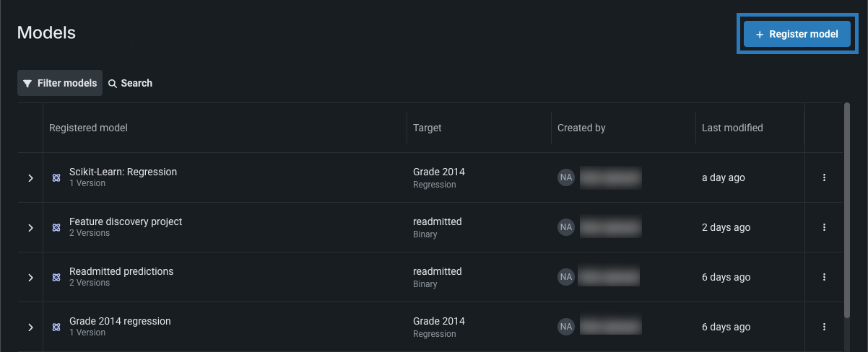The width and height of the screenshot is (868, 352).
Task: Open kebab menu for Readmitted predictions row
Action: pyautogui.click(x=824, y=277)
